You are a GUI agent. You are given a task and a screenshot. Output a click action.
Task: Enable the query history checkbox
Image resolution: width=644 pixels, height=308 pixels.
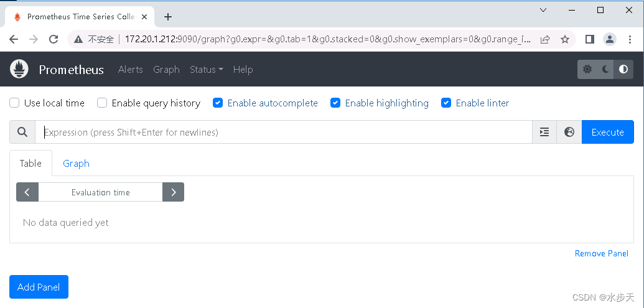(x=102, y=103)
